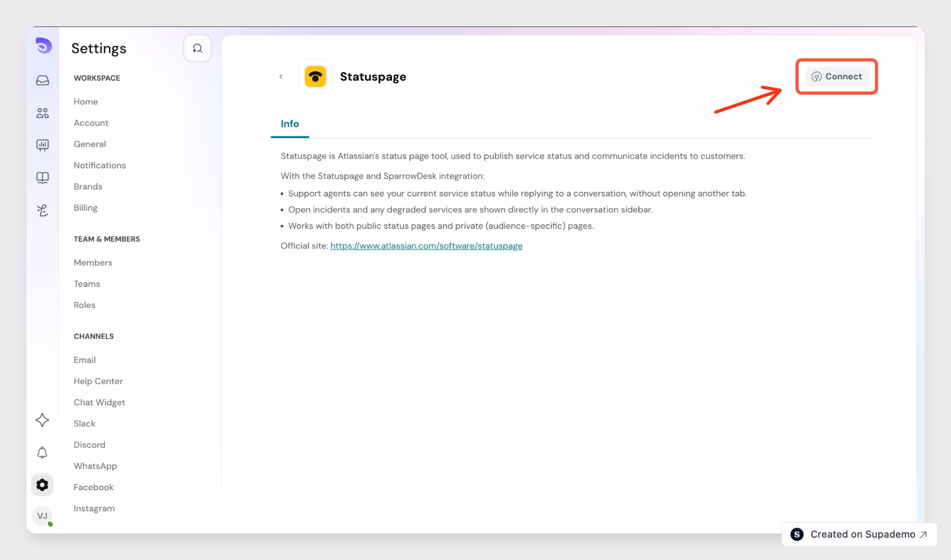Open the inbox icon in left rail
Screen dimensions: 951x560
point(43,80)
